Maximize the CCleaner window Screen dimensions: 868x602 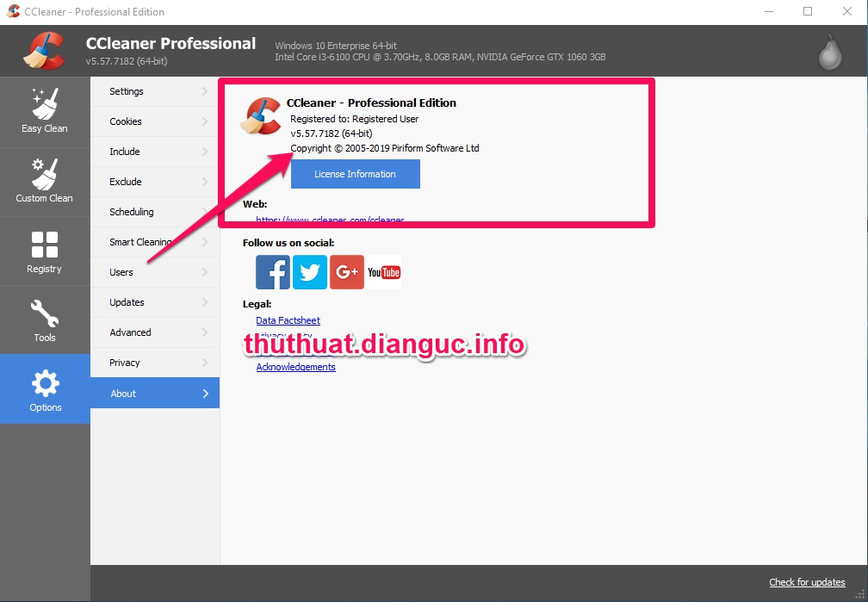808,12
